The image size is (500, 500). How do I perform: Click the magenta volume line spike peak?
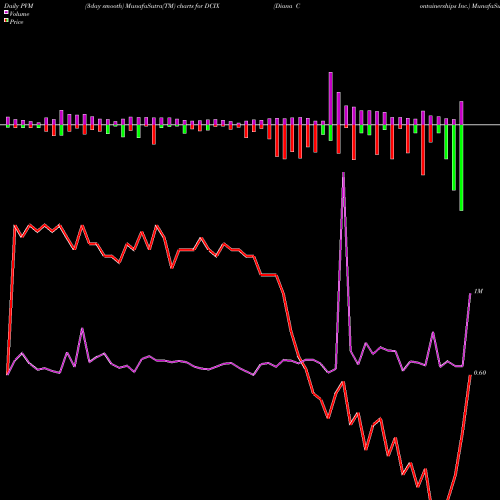coord(343,173)
